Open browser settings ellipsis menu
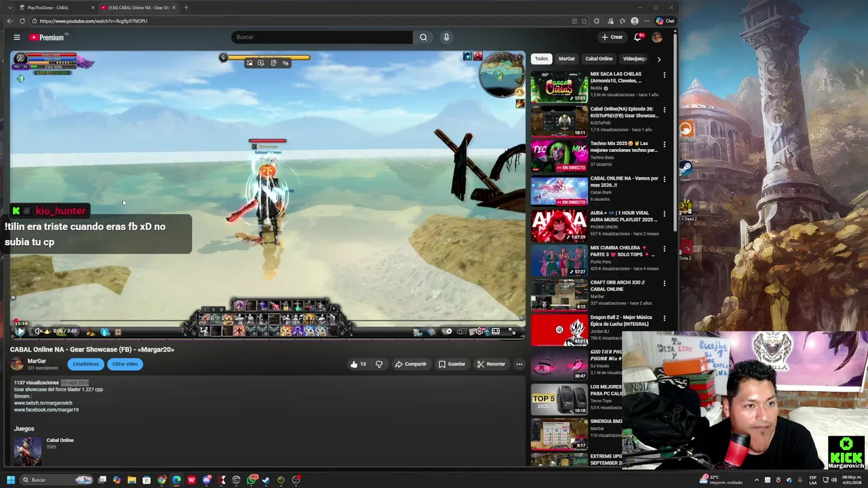Viewport: 868px width, 488px height. (646, 21)
